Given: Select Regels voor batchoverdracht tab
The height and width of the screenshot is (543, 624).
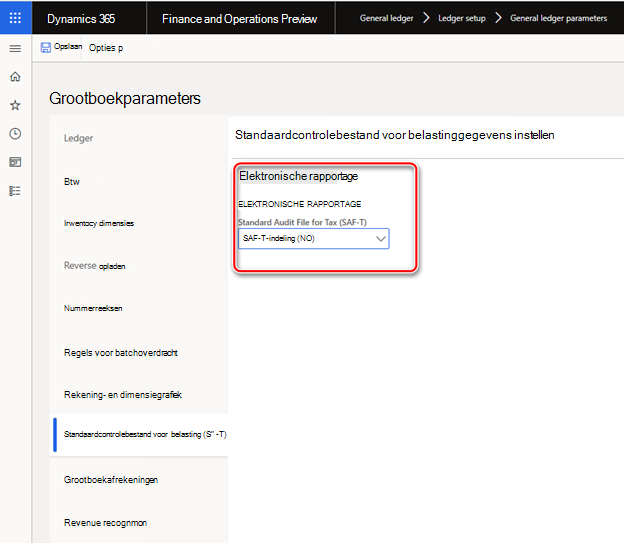Looking at the screenshot, I should (121, 353).
